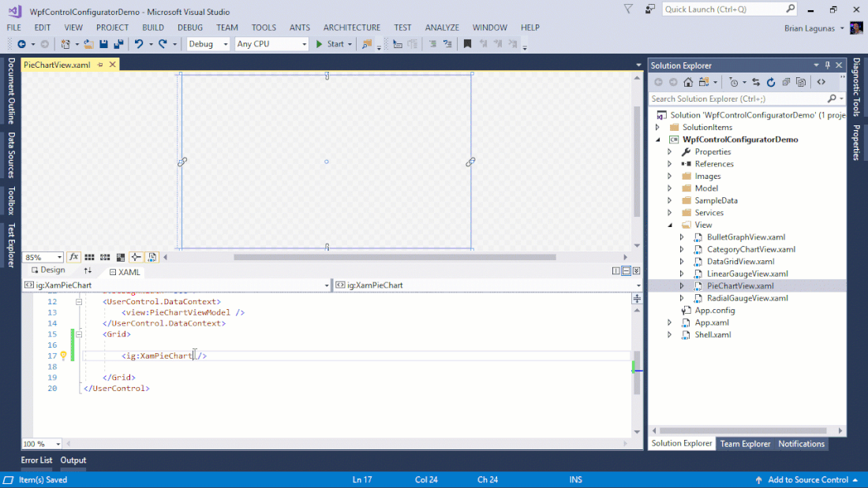Image resolution: width=868 pixels, height=488 pixels.
Task: Click the designer horizontal scrollbar
Action: point(395,257)
